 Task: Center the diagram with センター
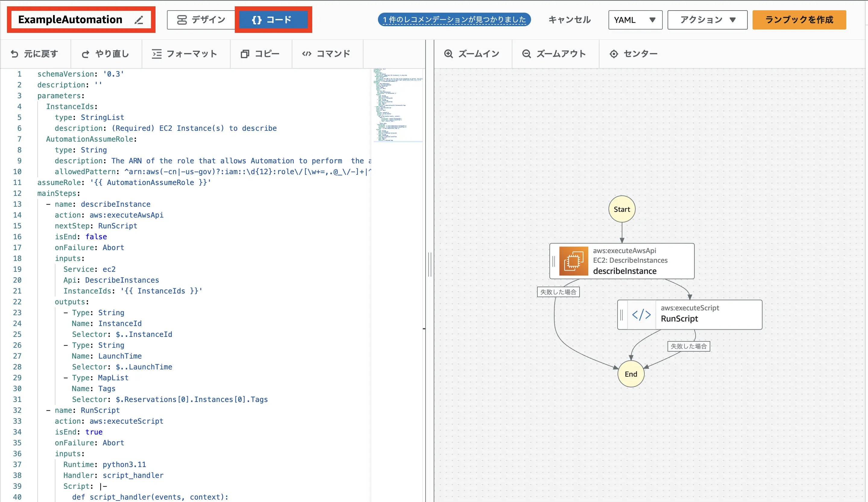[633, 54]
